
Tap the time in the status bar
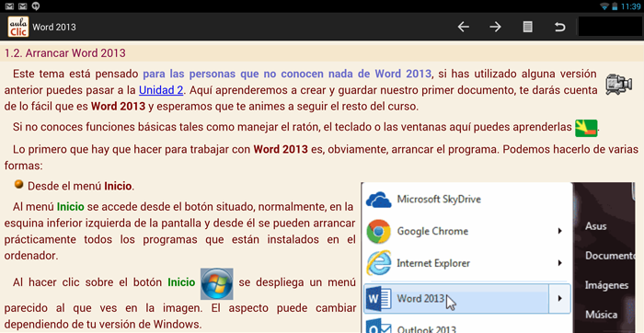pyautogui.click(x=631, y=6)
